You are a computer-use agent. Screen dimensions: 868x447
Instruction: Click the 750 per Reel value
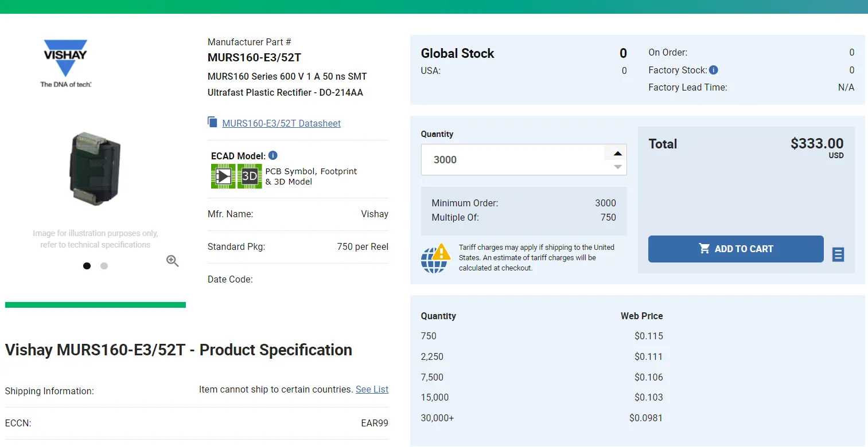[x=363, y=247]
